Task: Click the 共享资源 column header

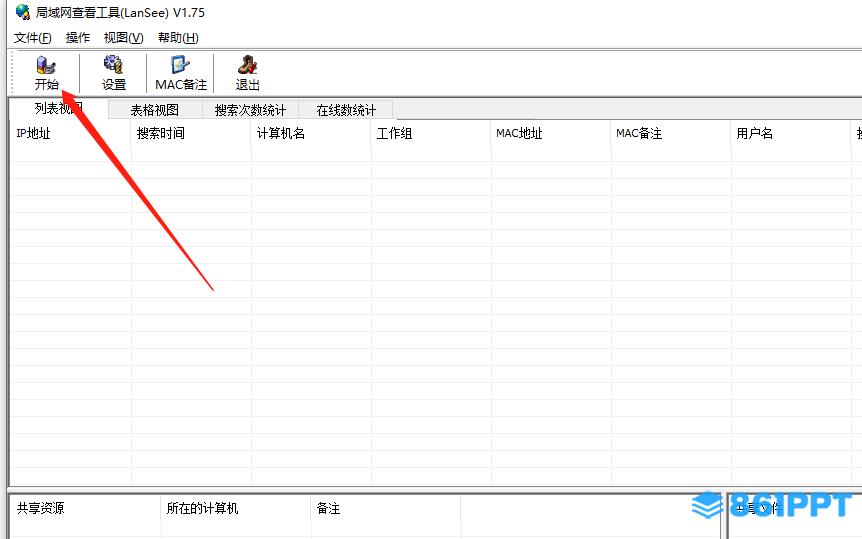Action: coord(86,508)
